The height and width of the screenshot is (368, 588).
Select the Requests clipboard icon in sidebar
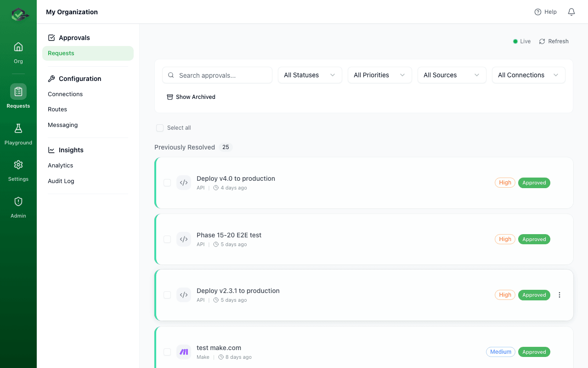18,91
